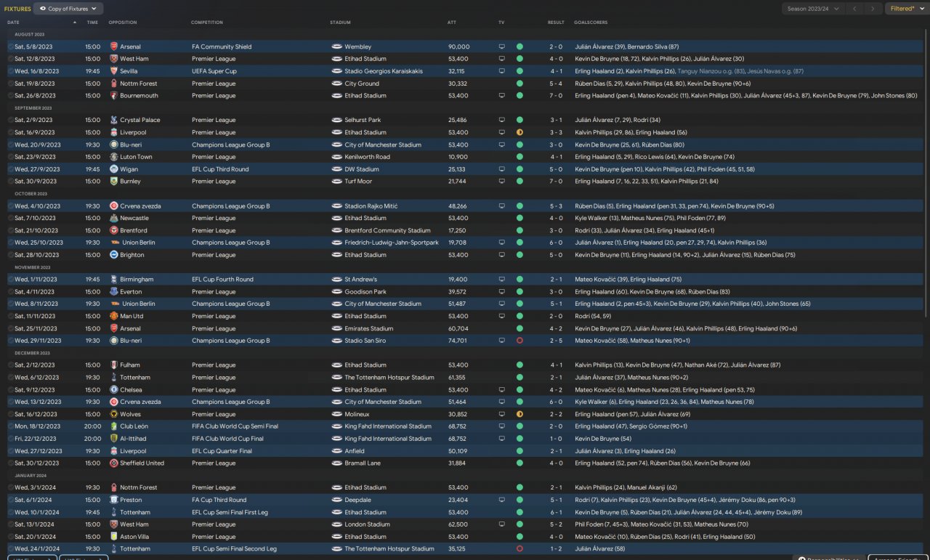Sort by the Result column header

556,23
